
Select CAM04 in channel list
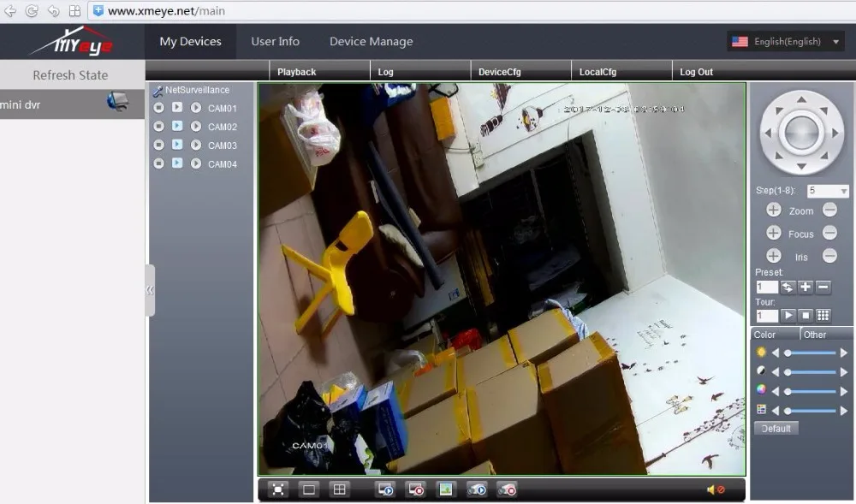tap(223, 163)
